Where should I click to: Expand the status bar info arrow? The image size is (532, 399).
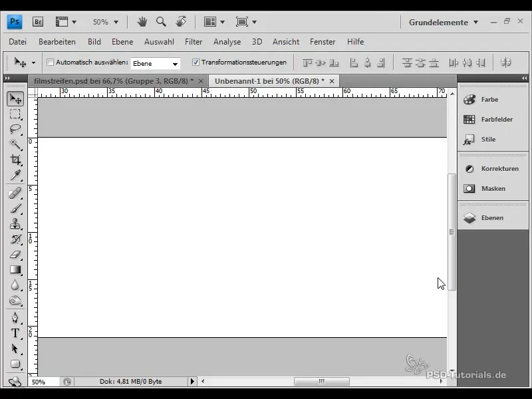[x=192, y=381]
